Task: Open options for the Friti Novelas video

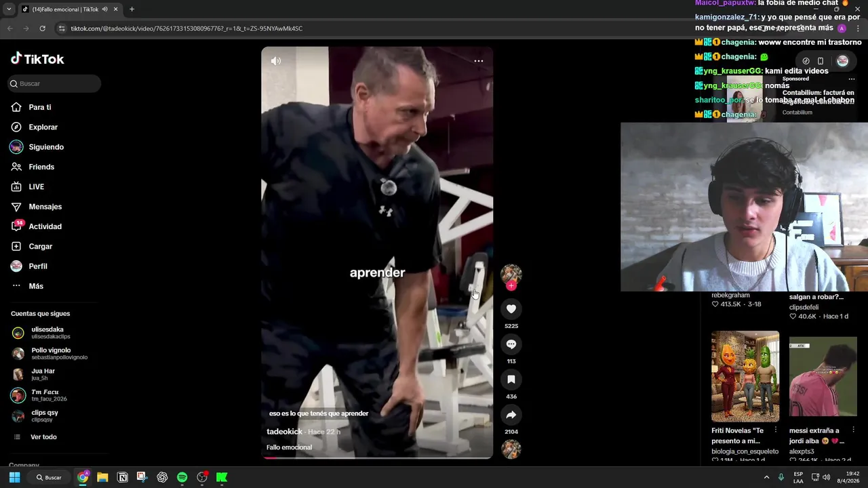Action: point(776,430)
